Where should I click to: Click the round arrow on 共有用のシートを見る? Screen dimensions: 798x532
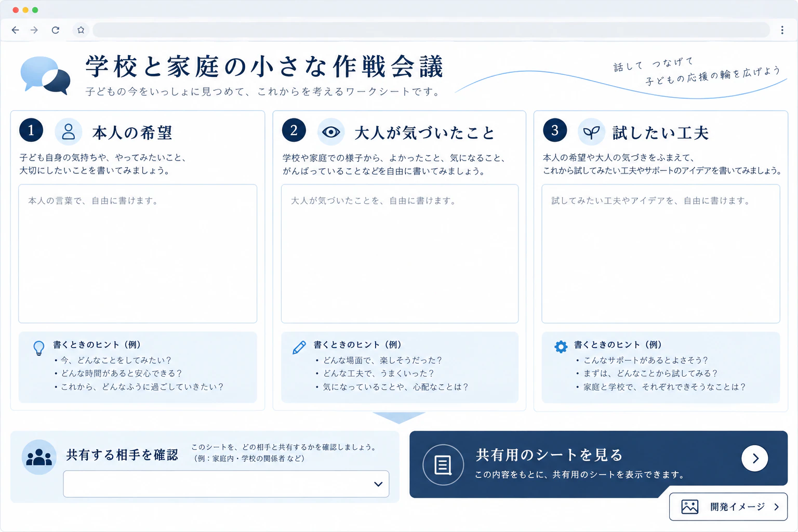coord(755,458)
